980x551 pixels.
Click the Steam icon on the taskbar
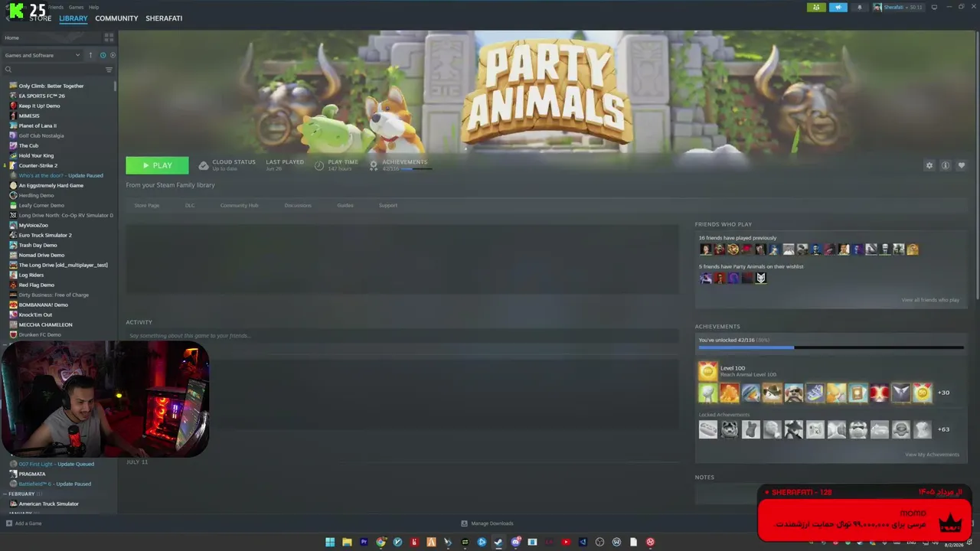coord(498,542)
